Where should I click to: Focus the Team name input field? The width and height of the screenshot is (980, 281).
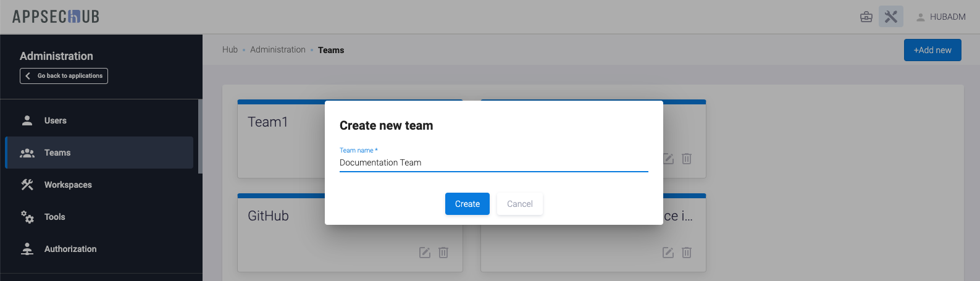coord(493,162)
